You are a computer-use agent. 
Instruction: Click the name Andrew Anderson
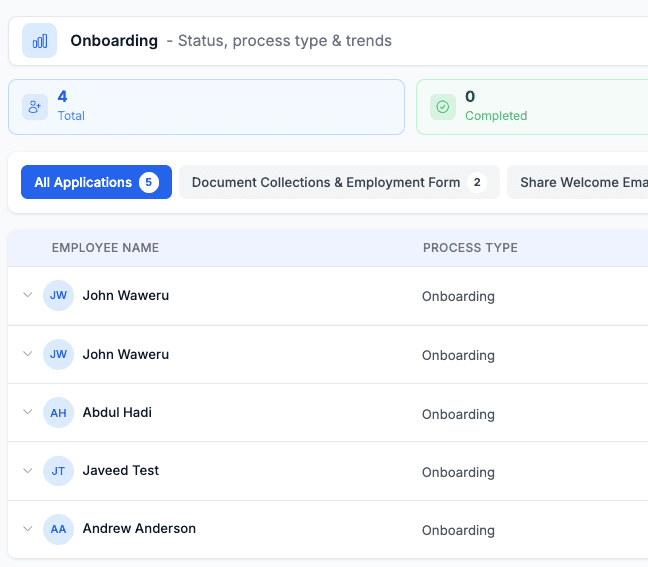[x=139, y=529]
